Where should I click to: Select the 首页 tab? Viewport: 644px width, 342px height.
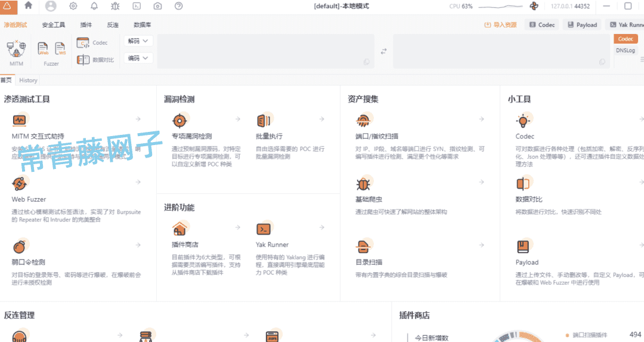click(6, 80)
